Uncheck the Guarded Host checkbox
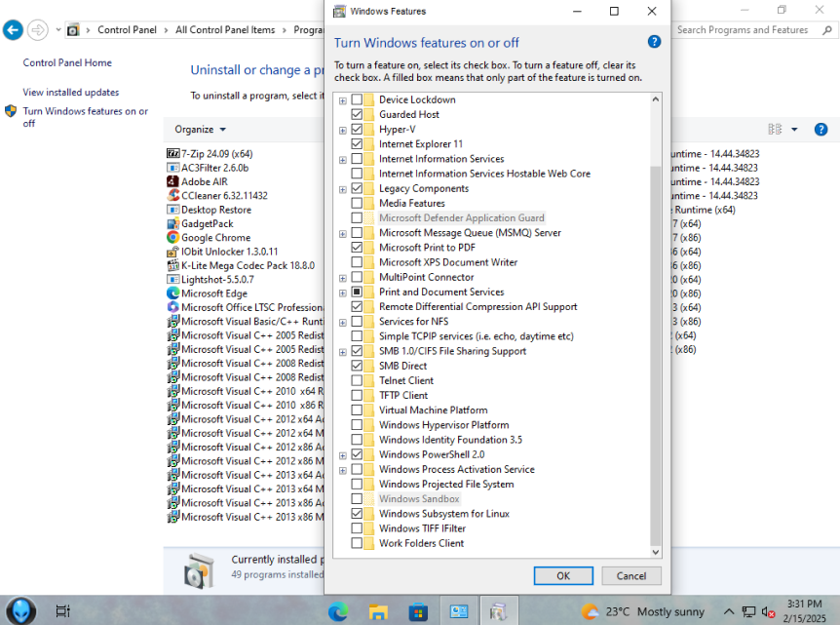Image resolution: width=840 pixels, height=625 pixels. click(x=357, y=114)
